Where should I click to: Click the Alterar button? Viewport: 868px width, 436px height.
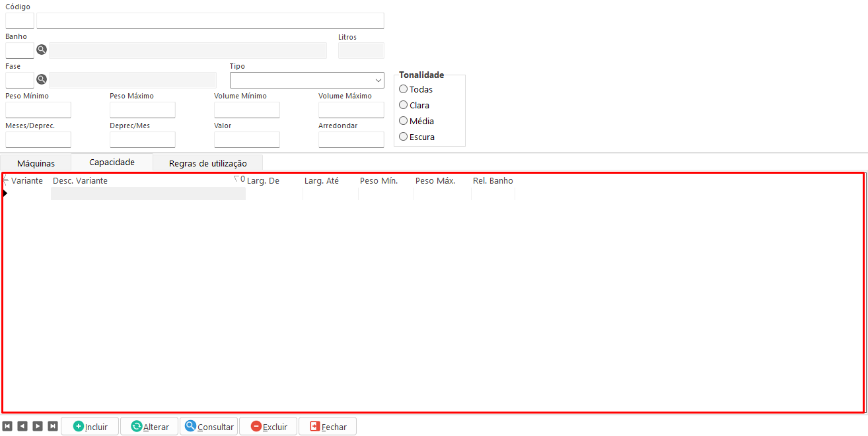(149, 427)
